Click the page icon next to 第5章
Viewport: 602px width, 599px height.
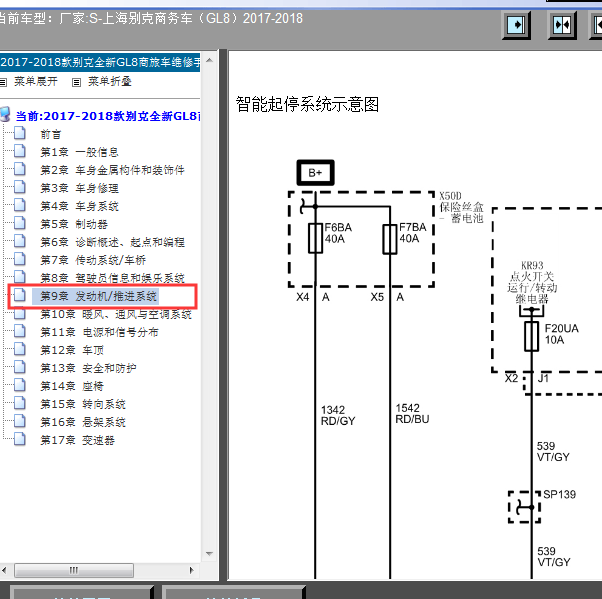[20, 223]
